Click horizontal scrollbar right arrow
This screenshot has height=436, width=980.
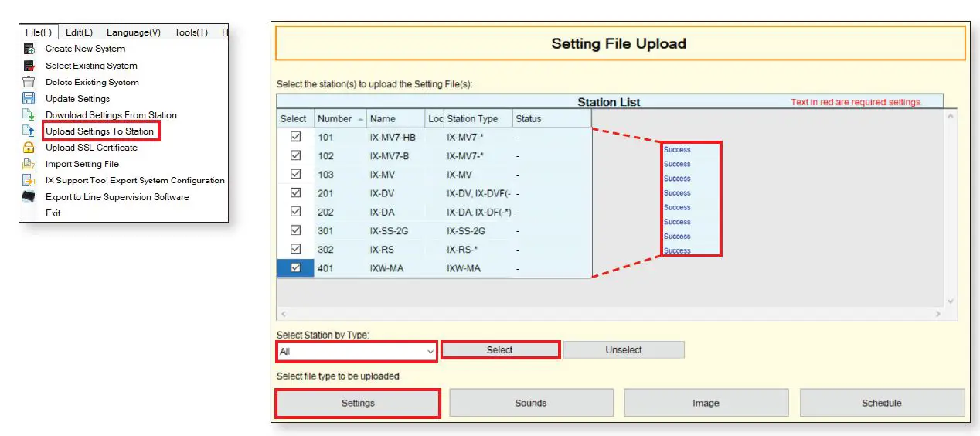938,314
